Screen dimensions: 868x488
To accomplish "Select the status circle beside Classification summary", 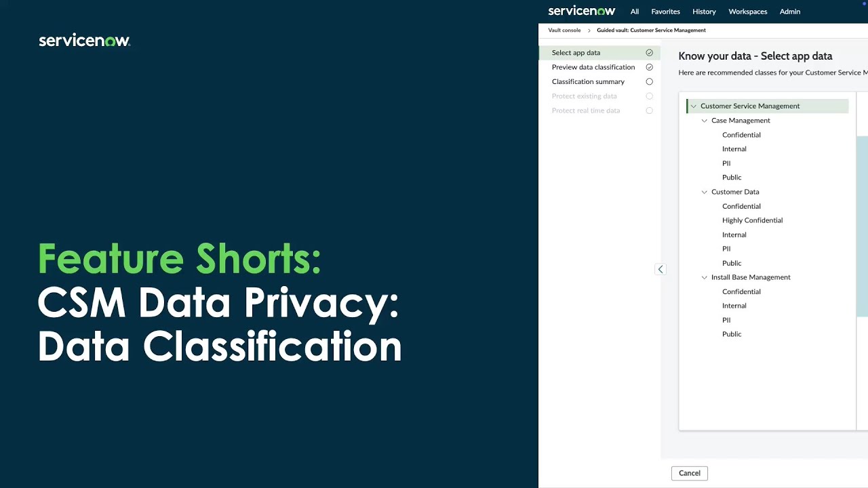I will 649,81.
